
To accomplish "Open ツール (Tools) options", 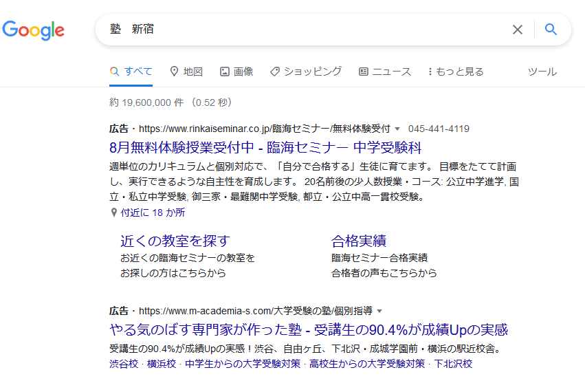I will pyautogui.click(x=542, y=72).
